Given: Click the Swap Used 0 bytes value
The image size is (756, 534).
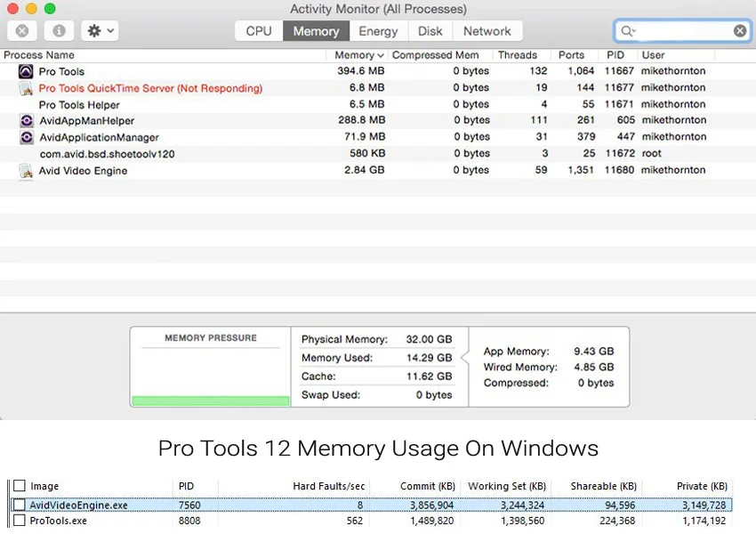Looking at the screenshot, I should pyautogui.click(x=434, y=395).
